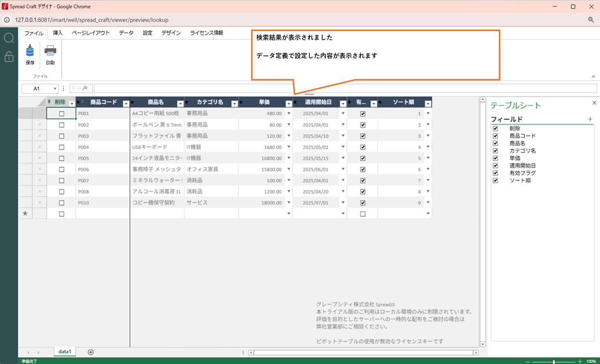Collapse the ribbon with the chevron arrow
600x364 pixels.
pos(593,77)
